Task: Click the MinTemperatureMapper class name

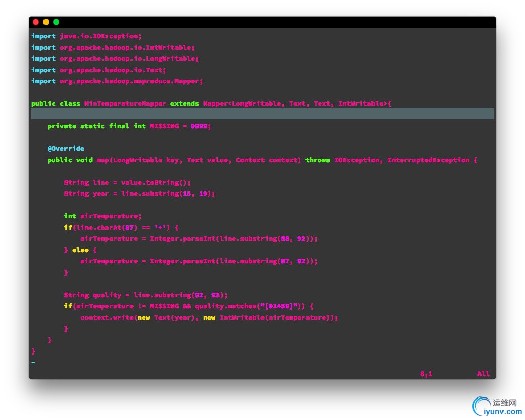Action: [x=125, y=104]
